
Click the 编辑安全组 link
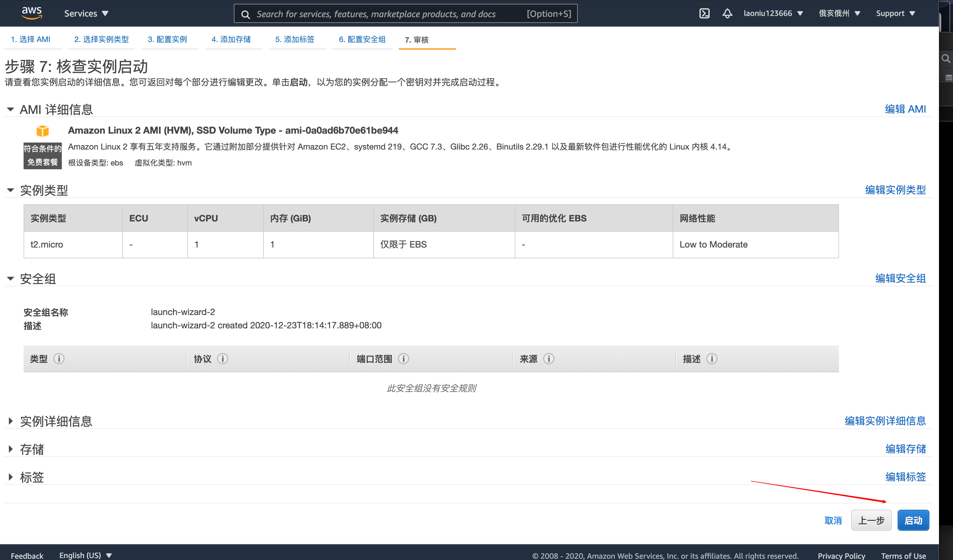coord(900,278)
